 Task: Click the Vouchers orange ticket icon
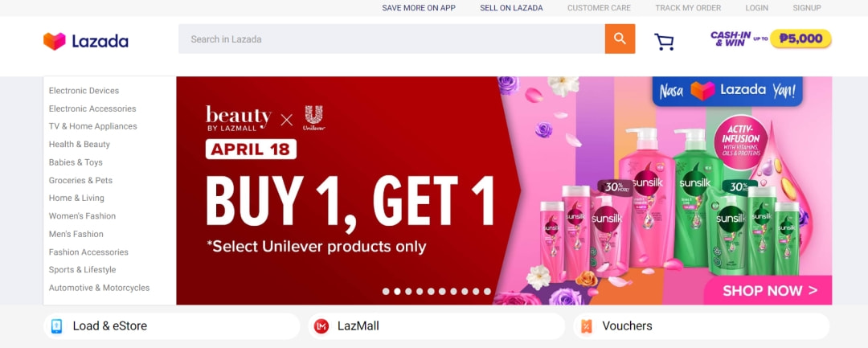(586, 326)
